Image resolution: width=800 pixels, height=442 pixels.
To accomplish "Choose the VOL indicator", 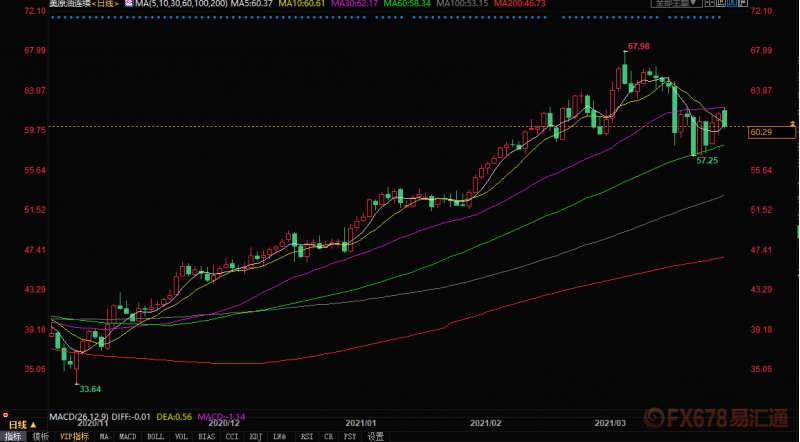I will 181,437.
